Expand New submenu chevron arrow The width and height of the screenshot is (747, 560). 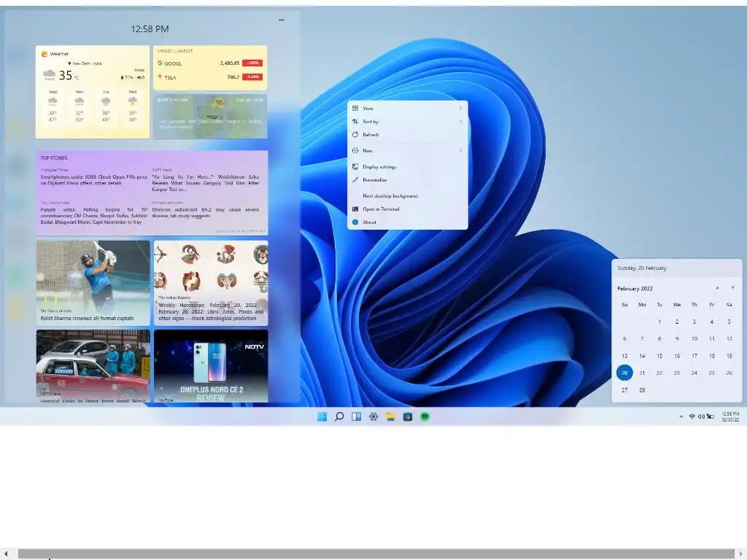(460, 150)
